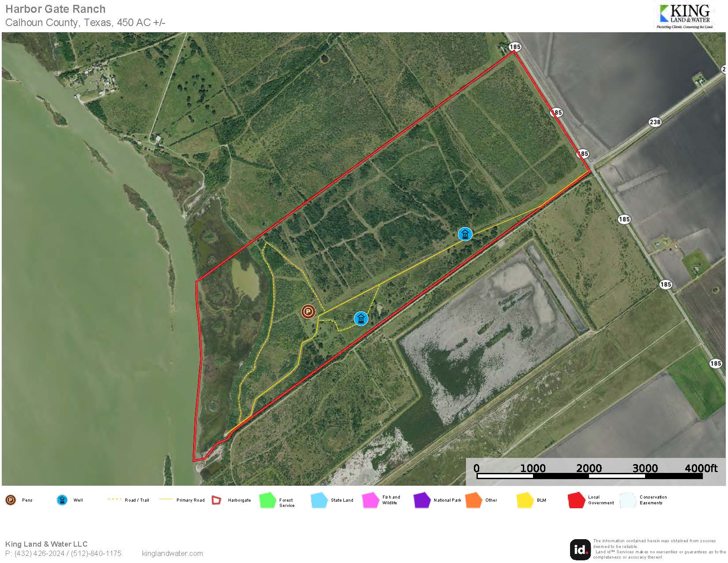
Task: Choose the purple National Park swatch
Action: (x=422, y=501)
